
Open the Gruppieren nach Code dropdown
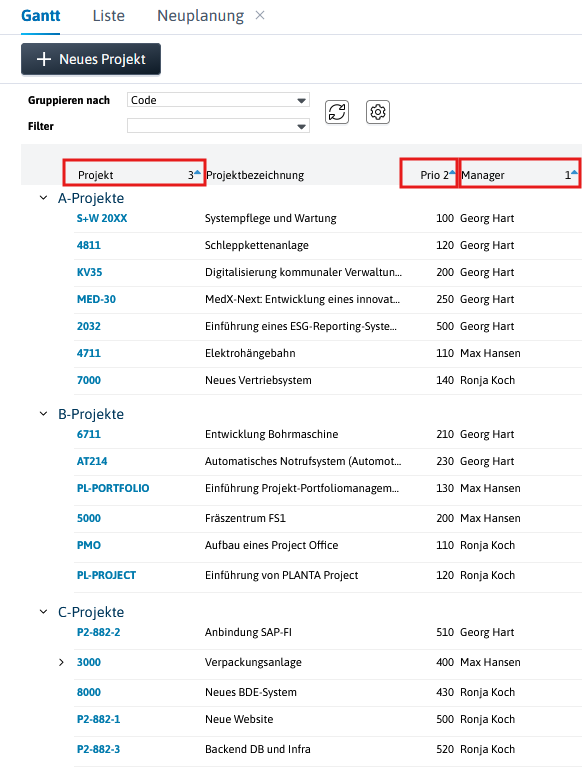218,100
